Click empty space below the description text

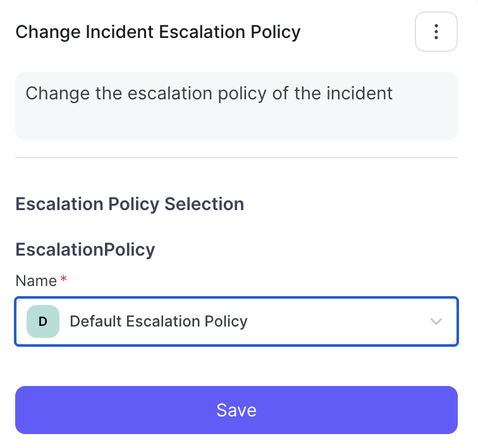(x=236, y=123)
